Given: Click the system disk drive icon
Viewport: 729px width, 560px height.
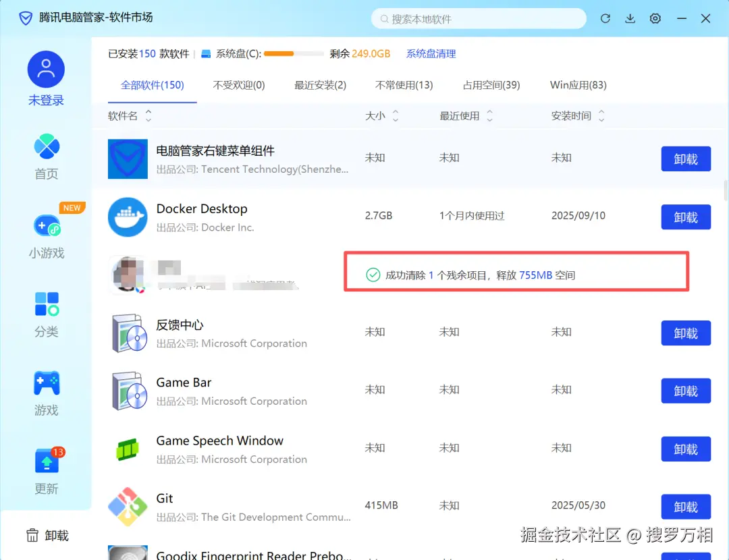Looking at the screenshot, I should (205, 54).
